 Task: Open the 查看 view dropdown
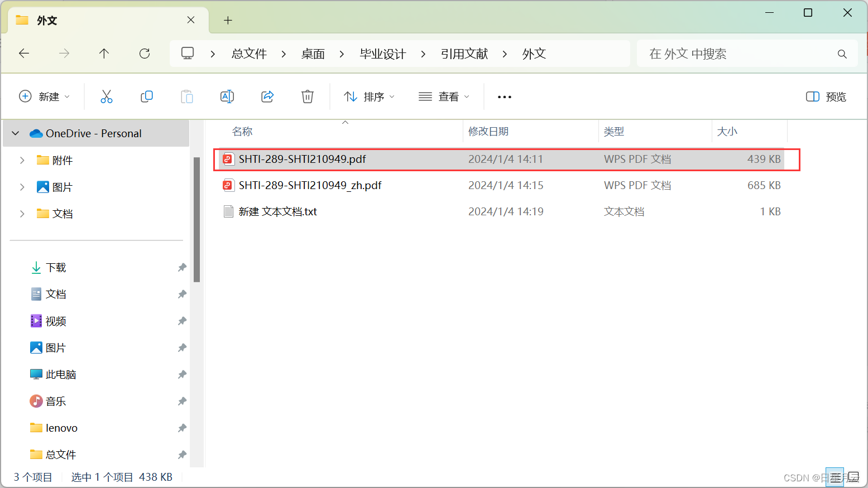(x=444, y=96)
